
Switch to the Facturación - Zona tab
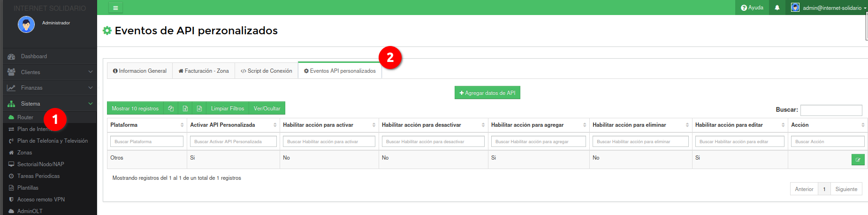(204, 71)
